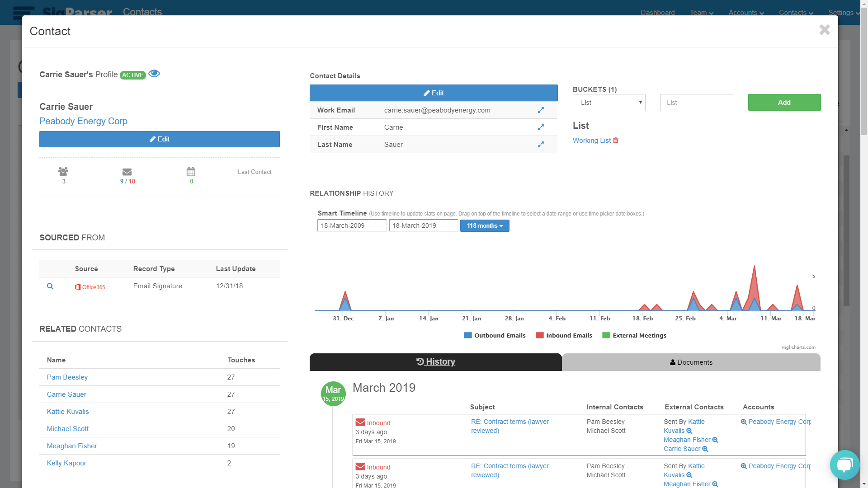Open Peabody Energy Corp company link

point(83,121)
